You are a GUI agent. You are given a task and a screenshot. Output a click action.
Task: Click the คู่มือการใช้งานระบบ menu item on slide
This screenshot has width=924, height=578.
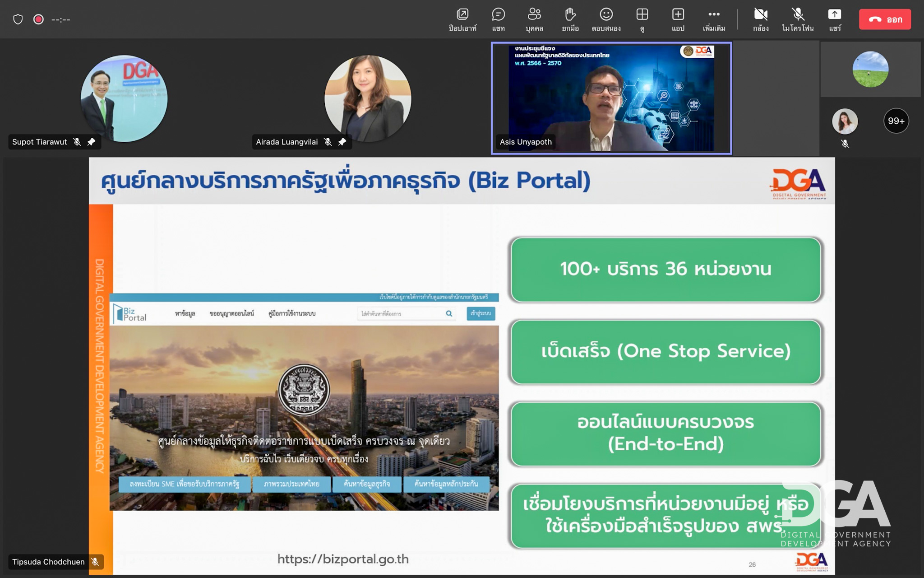292,313
